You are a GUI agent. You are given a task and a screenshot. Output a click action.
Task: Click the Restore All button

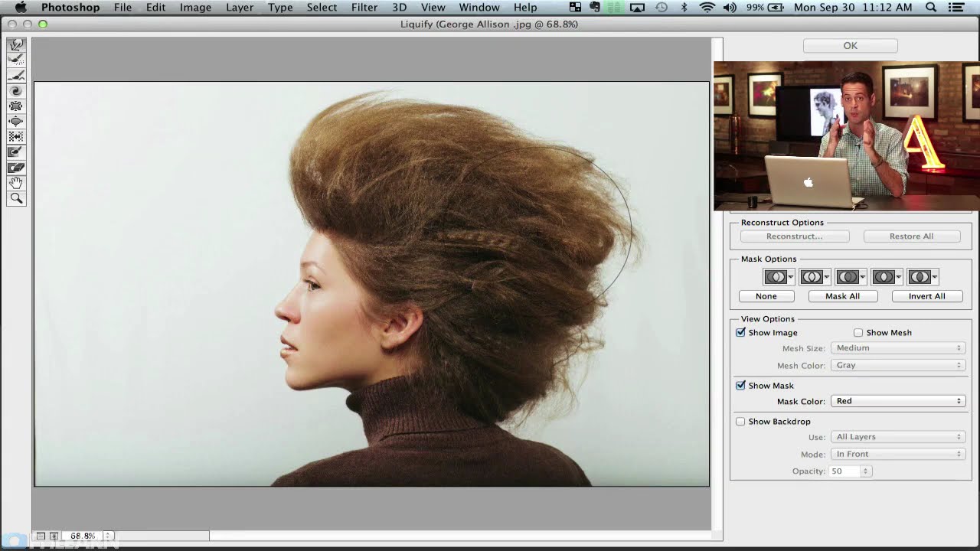pos(911,236)
